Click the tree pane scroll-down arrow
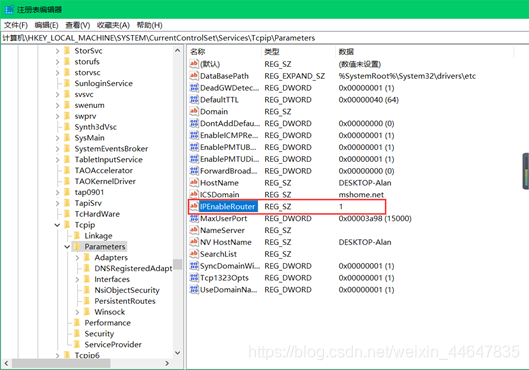Screen dimensions: 529x370 coord(178,353)
